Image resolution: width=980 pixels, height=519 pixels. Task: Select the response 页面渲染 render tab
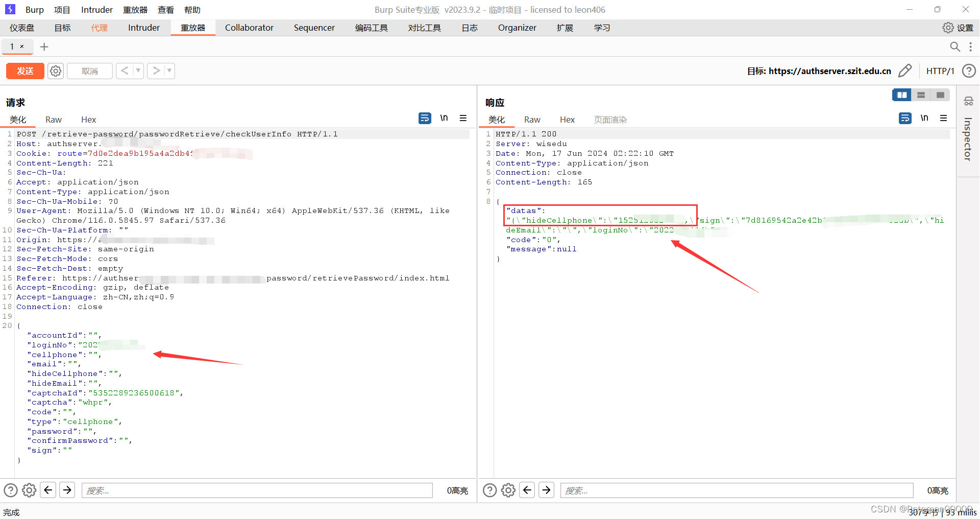pos(610,120)
